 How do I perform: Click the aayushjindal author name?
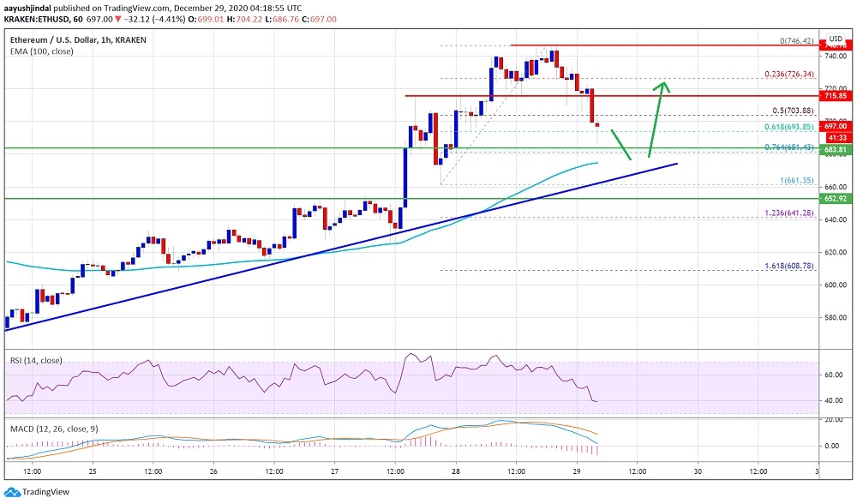[x=28, y=9]
